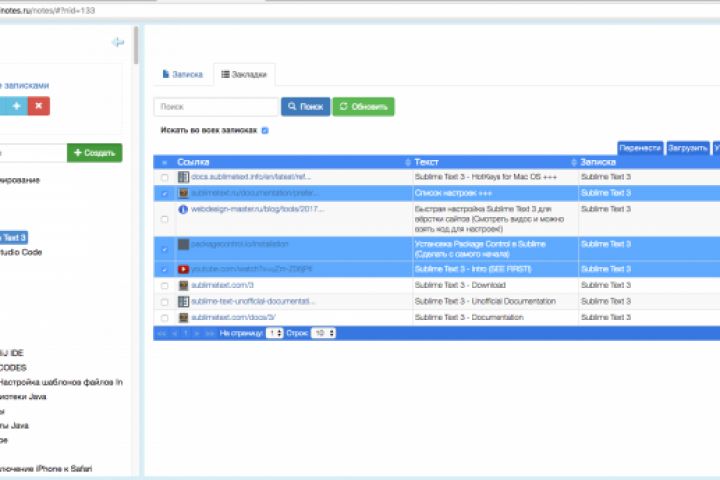Viewport: 720px width, 480px height.
Task: Open the sublime-text-unofficial-documentati link
Action: tap(253, 301)
